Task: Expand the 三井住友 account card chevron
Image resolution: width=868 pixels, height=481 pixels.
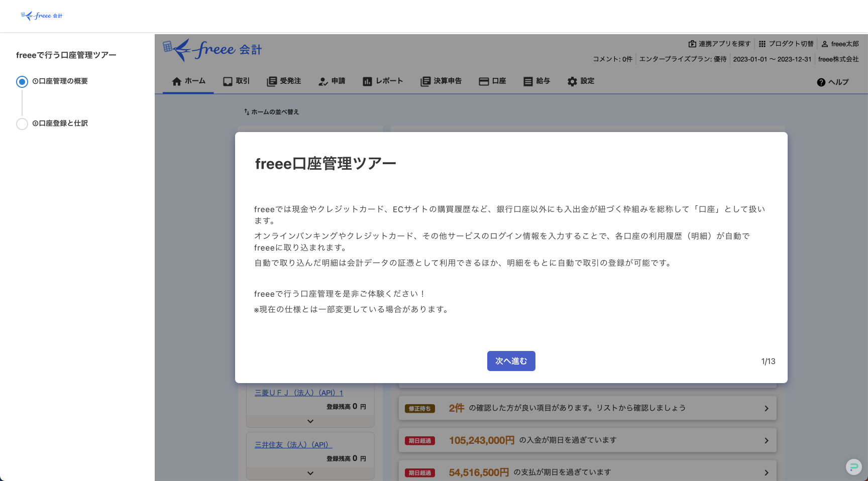Action: click(310, 473)
